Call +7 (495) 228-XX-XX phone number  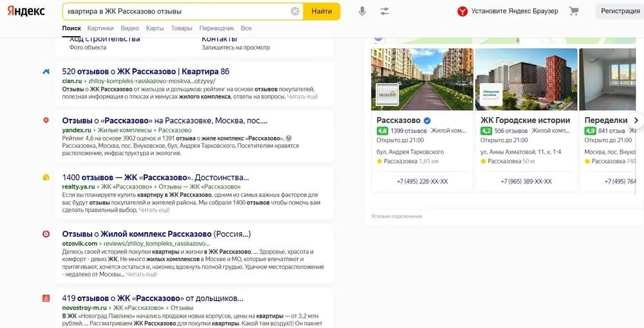click(x=422, y=181)
